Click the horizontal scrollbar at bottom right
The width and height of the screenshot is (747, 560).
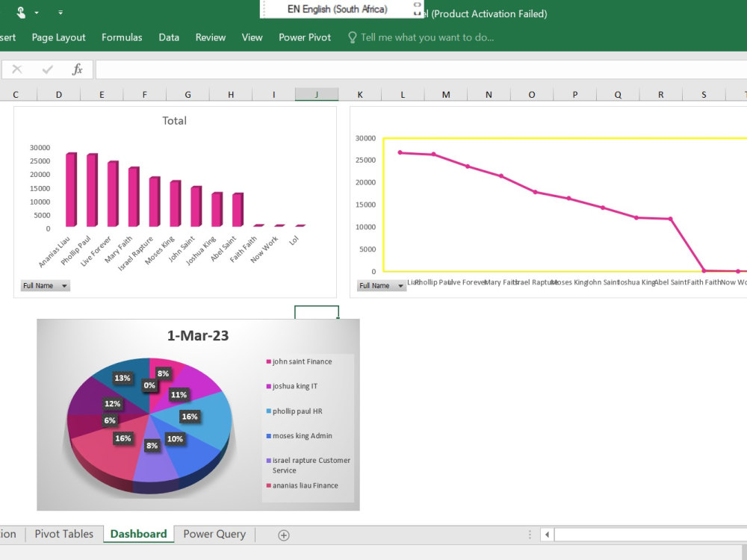(x=650, y=535)
